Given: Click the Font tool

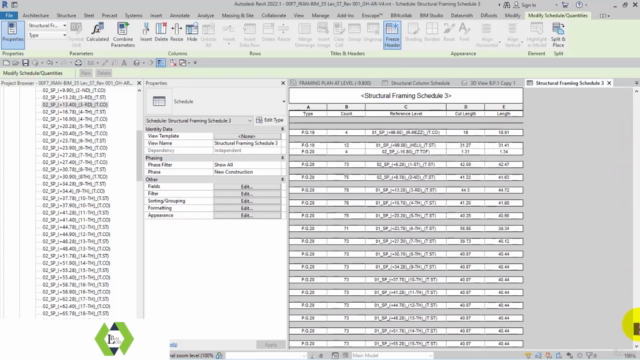Looking at the screenshot, I should coord(464,32).
